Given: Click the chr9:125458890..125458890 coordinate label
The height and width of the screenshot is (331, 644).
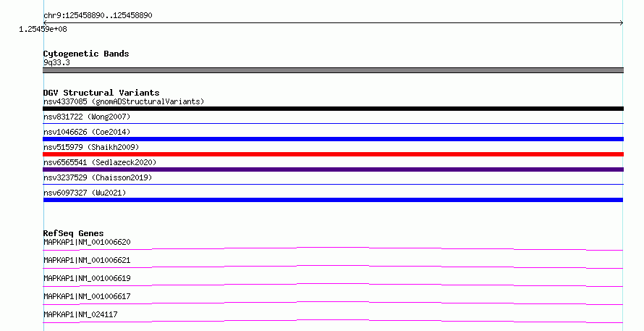Looking at the screenshot, I should 98,15.
